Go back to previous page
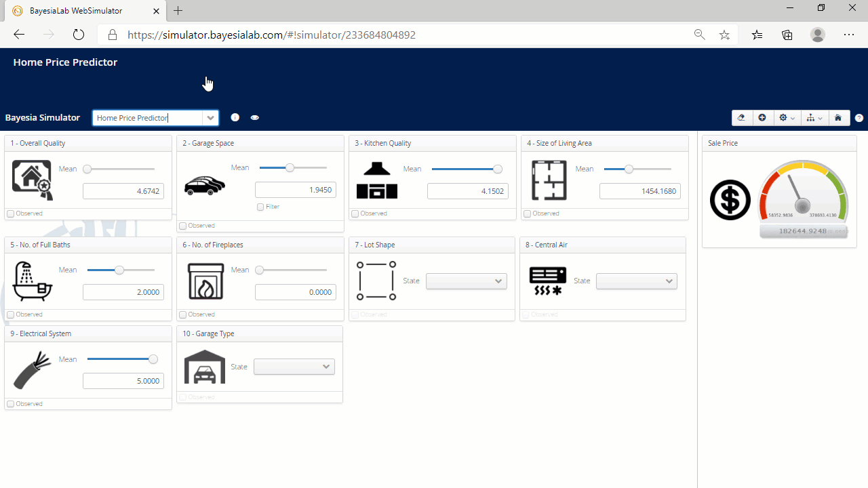 pyautogui.click(x=19, y=35)
